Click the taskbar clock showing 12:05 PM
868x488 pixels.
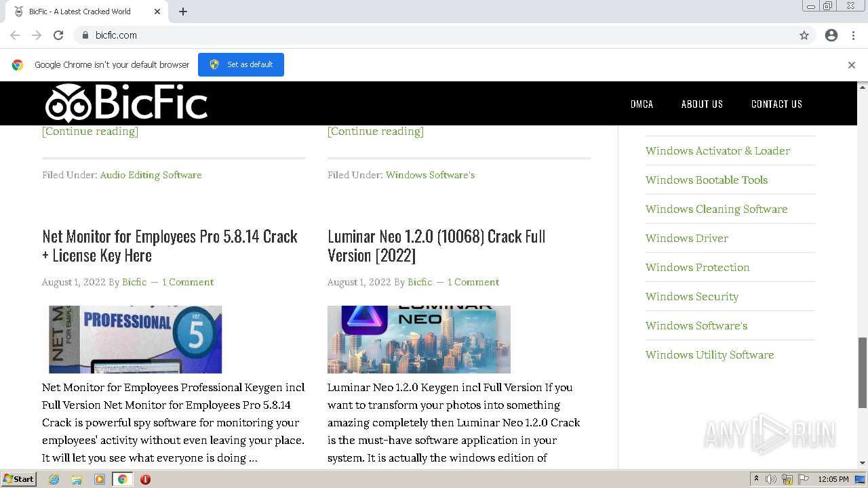[x=833, y=479]
